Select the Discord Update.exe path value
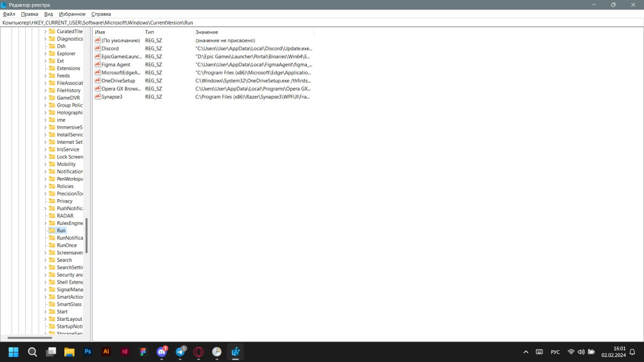The image size is (644, 362). click(x=254, y=48)
